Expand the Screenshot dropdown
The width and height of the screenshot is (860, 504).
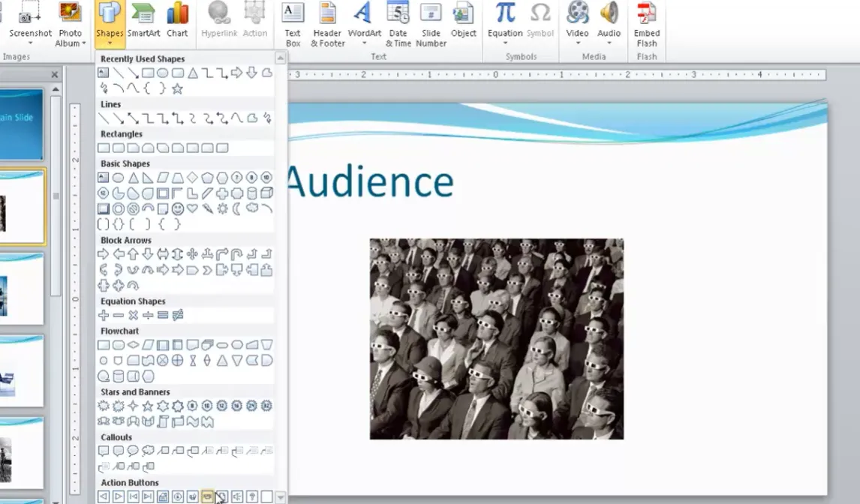coord(31,43)
